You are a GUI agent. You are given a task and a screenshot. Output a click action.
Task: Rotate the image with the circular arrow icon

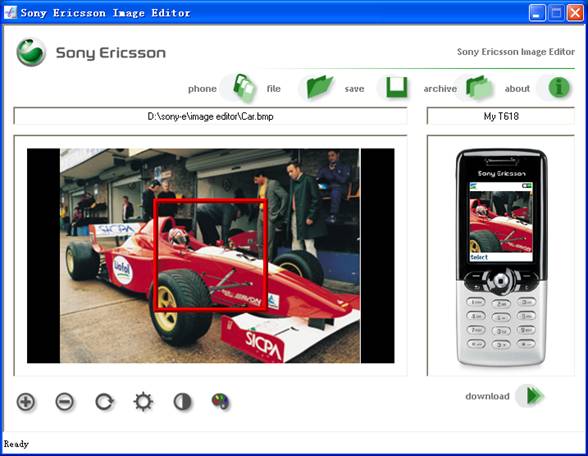[x=104, y=402]
